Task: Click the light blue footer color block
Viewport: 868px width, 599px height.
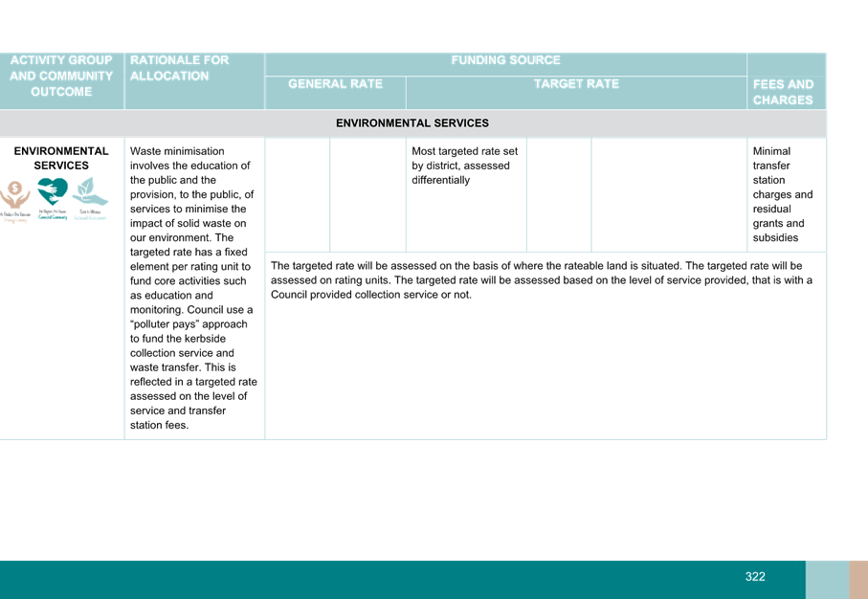Action: point(826,579)
